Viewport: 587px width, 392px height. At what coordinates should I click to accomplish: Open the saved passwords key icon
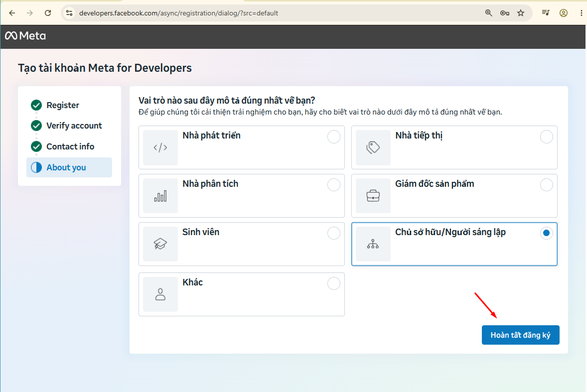point(505,13)
